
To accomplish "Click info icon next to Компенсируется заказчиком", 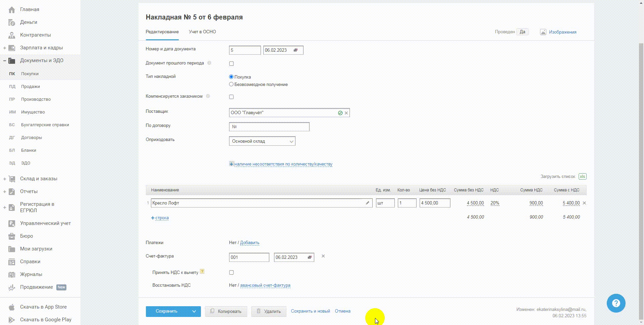I will (x=208, y=96).
